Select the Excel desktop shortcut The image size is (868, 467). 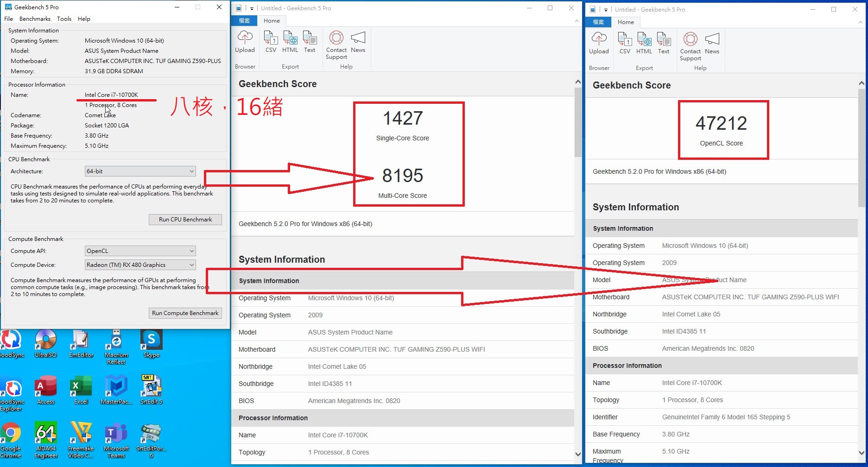pos(81,390)
